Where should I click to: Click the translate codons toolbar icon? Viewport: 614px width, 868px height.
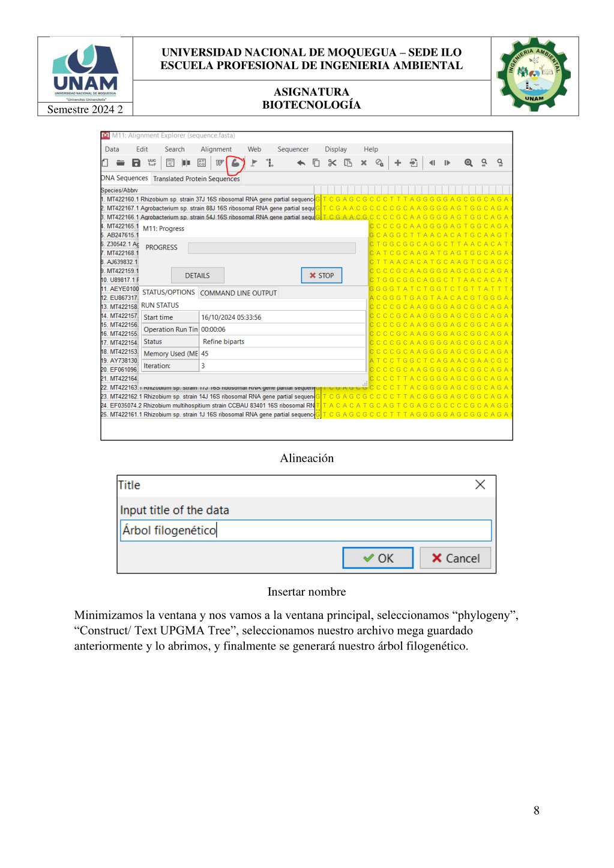click(152, 163)
